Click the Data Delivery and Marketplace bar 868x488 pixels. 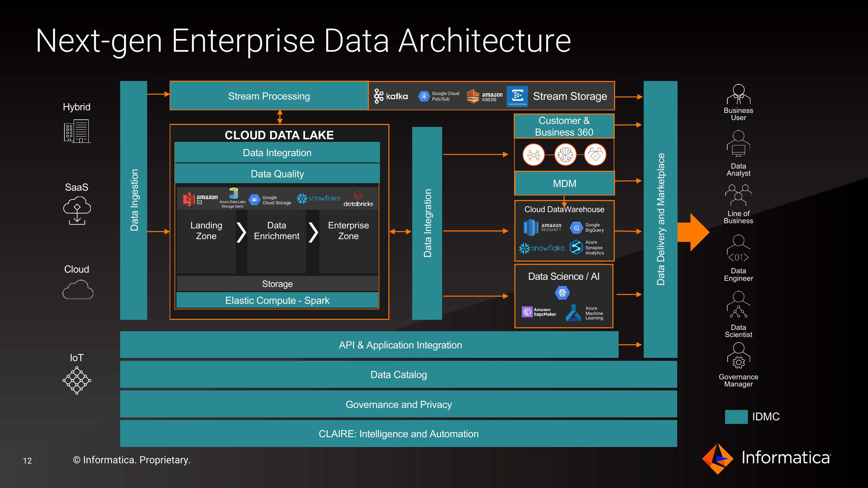pos(660,219)
